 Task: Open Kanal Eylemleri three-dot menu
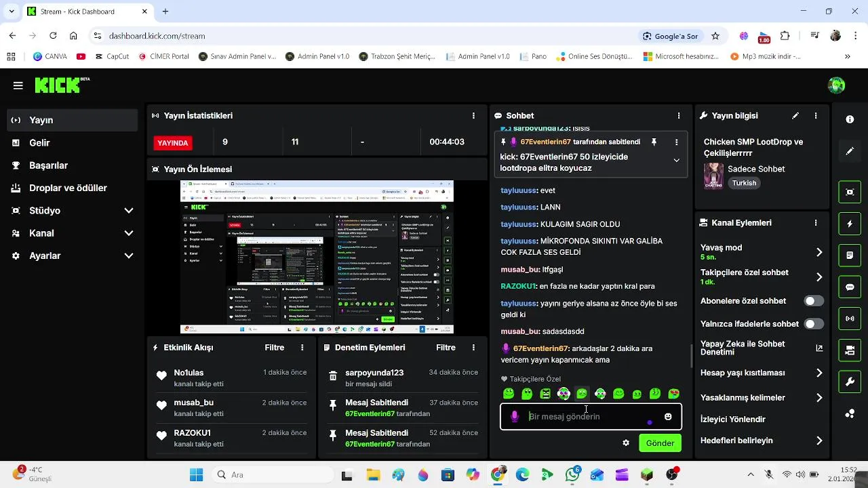(816, 223)
